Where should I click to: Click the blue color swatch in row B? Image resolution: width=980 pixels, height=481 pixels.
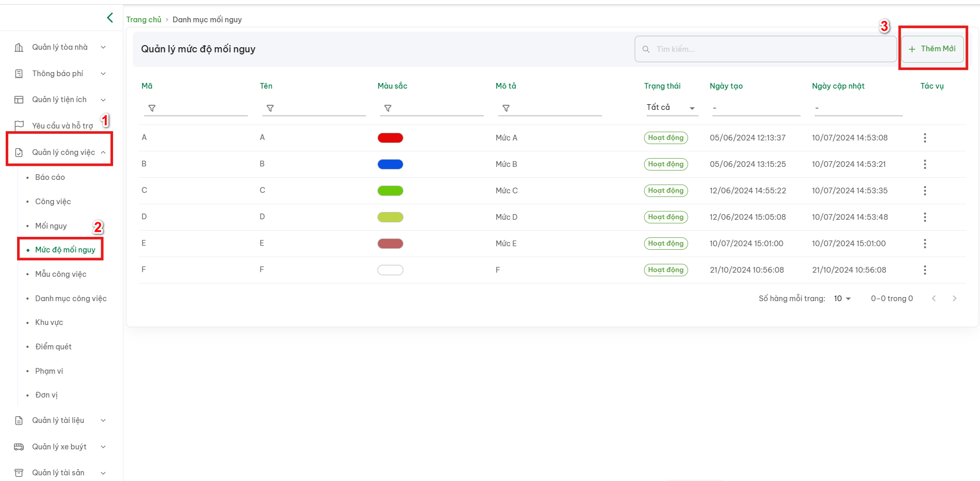pos(390,164)
